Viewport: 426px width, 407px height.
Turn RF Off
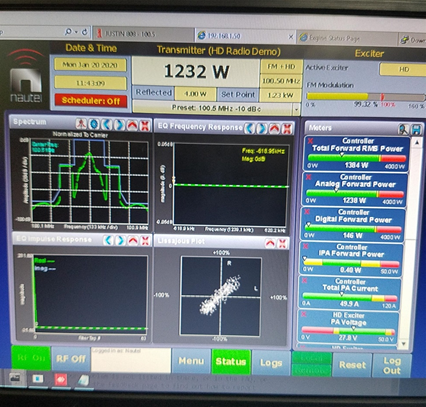click(71, 359)
